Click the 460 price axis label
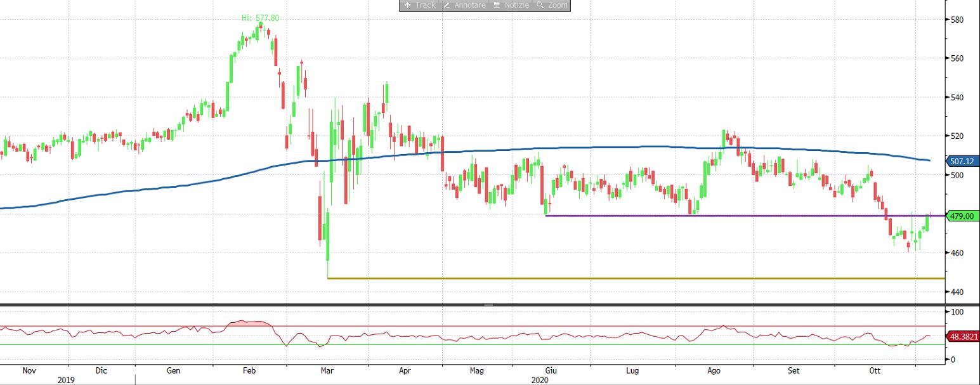 (957, 253)
